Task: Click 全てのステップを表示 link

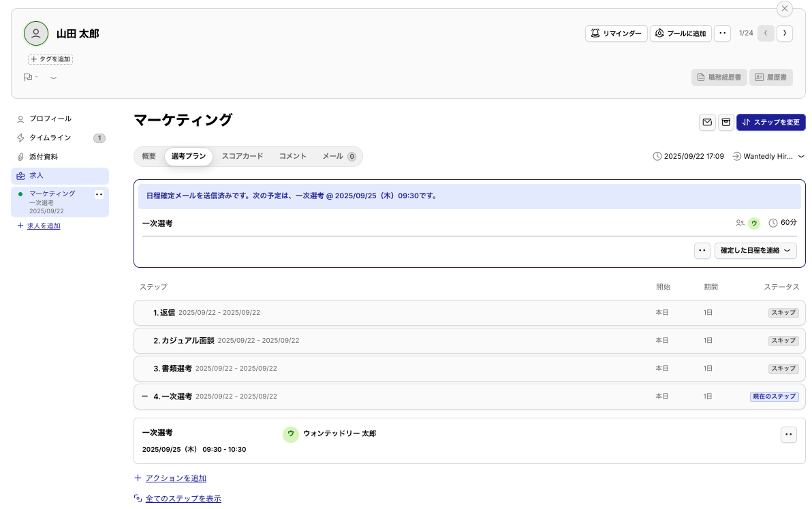Action: [183, 499]
